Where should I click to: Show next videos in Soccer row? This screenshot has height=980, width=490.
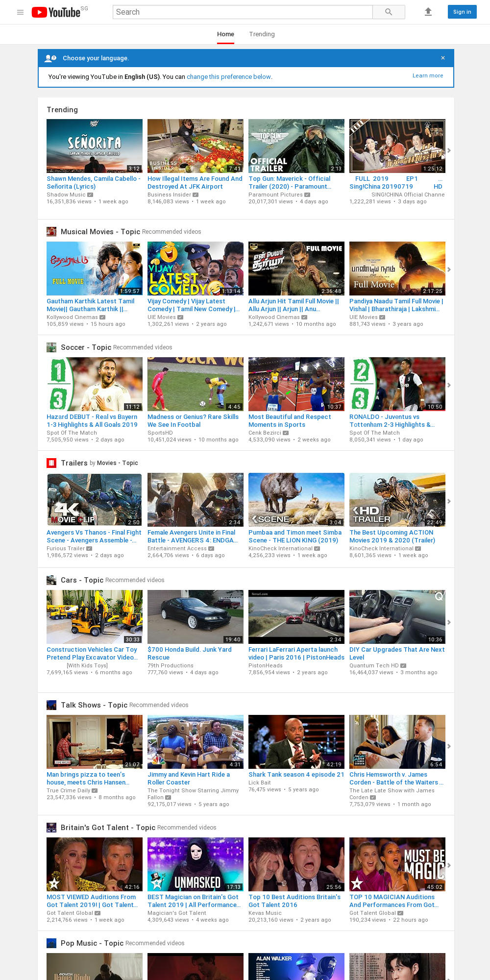point(449,385)
